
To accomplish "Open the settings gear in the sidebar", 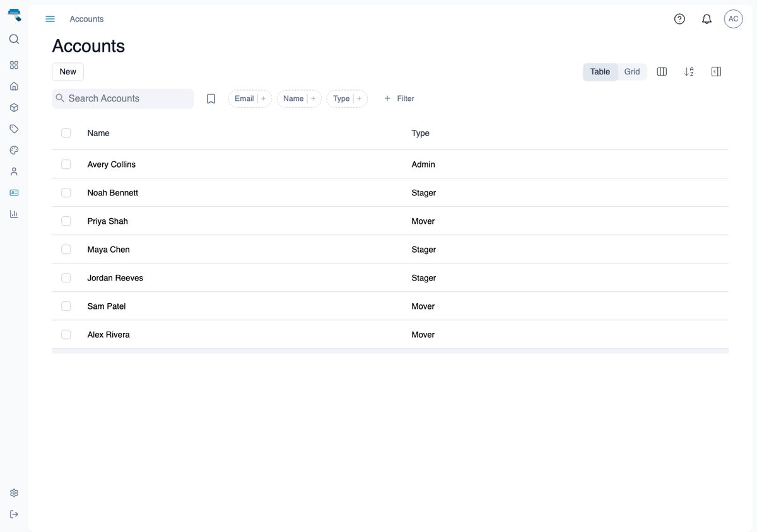I will [14, 493].
